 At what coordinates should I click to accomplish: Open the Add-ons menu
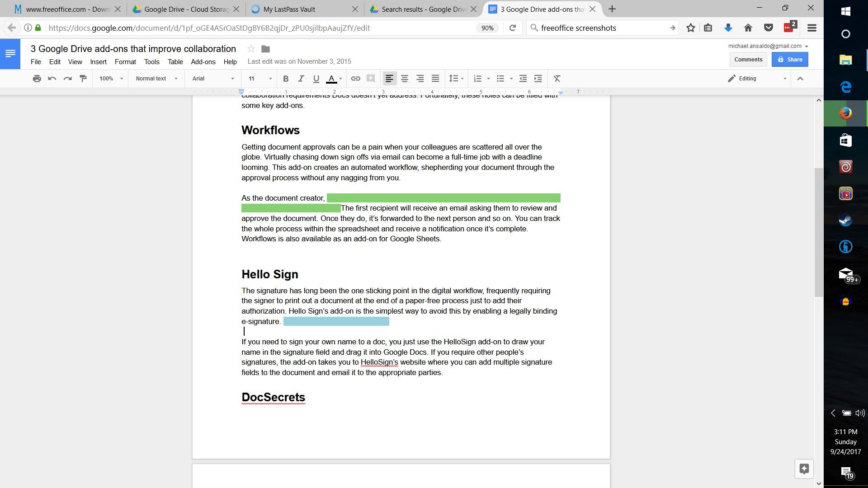203,61
